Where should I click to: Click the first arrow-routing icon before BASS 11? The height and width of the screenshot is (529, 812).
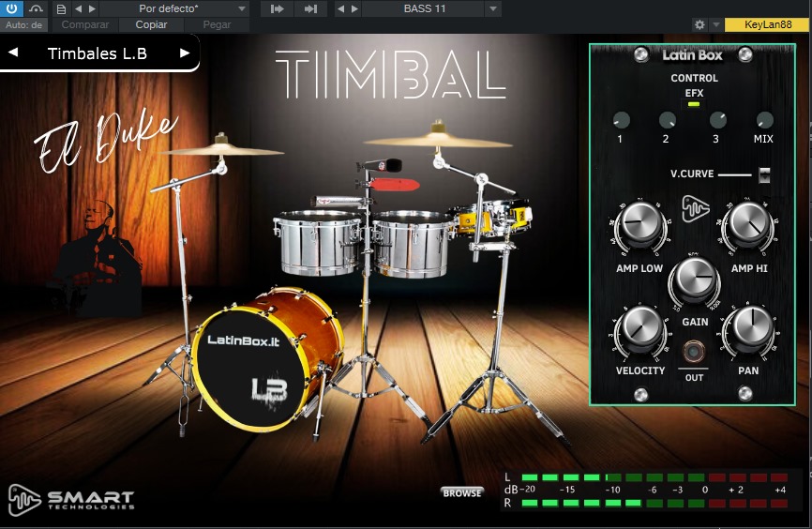(x=277, y=8)
